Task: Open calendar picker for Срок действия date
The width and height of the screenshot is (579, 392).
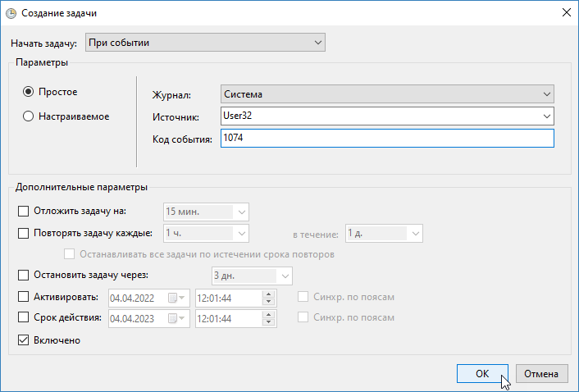Action: click(176, 318)
